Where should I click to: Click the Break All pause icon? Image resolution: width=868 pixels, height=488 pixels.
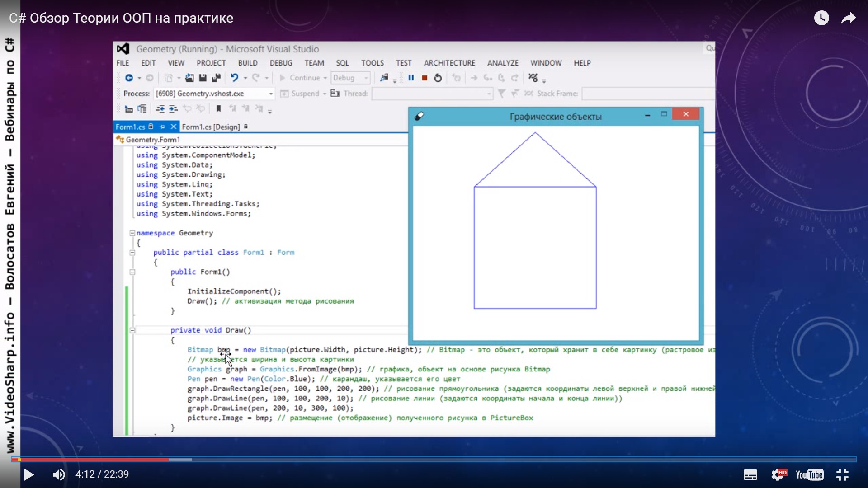pyautogui.click(x=411, y=78)
